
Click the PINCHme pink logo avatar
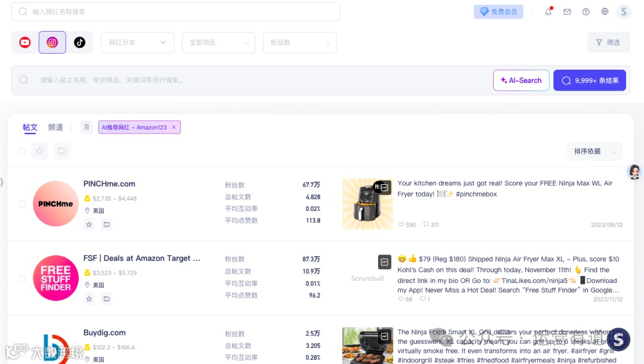(x=56, y=204)
